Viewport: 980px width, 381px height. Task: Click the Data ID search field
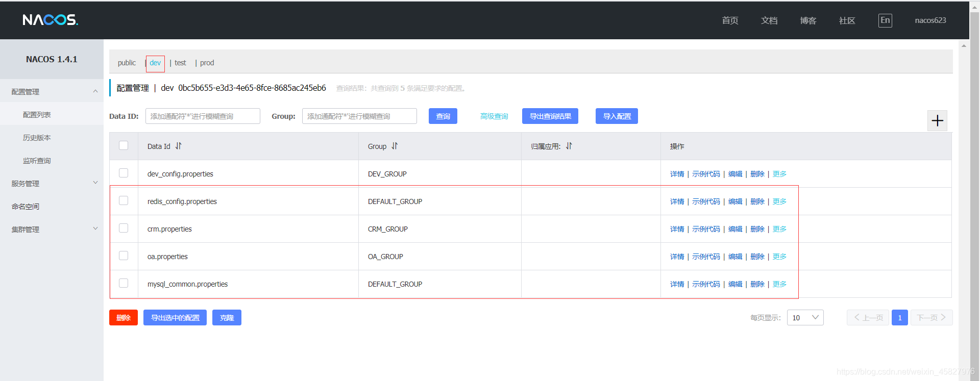[x=203, y=116]
